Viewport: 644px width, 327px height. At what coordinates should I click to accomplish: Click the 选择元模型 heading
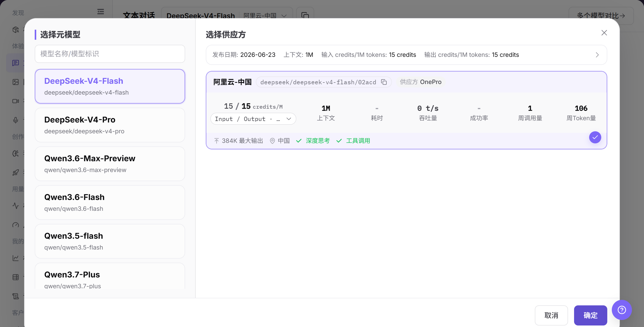pyautogui.click(x=60, y=35)
